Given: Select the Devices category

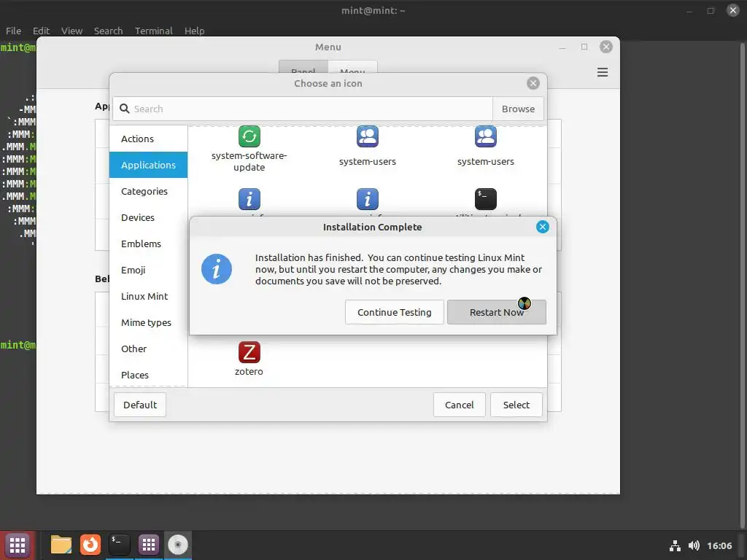Looking at the screenshot, I should (x=148, y=217).
